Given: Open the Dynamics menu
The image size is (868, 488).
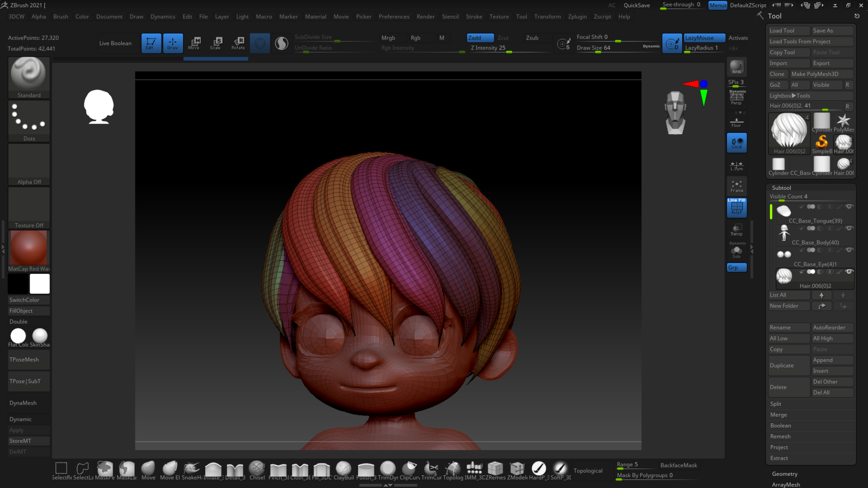Looking at the screenshot, I should (x=163, y=16).
